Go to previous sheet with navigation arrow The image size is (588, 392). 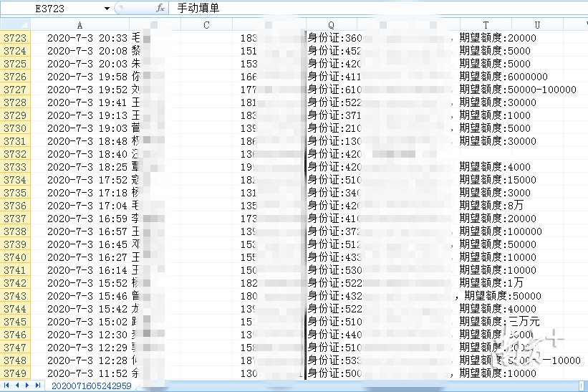pos(17,386)
